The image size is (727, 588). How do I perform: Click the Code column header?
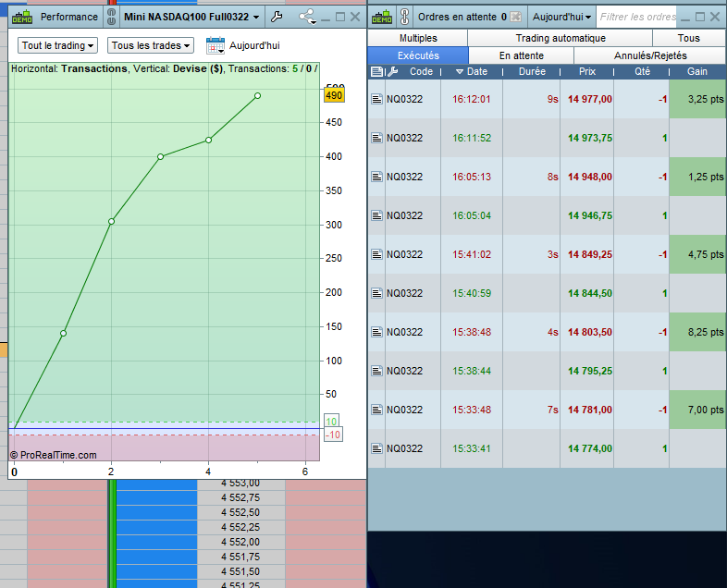pyautogui.click(x=421, y=71)
